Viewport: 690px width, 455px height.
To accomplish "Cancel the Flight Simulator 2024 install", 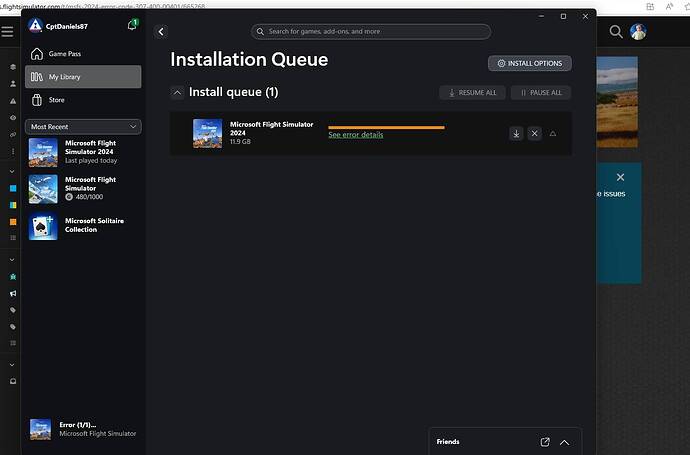I will click(x=534, y=134).
